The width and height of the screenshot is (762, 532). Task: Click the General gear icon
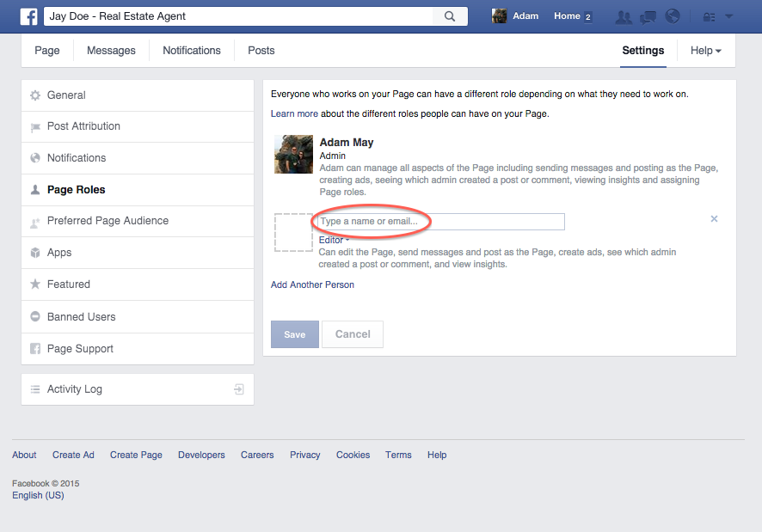pos(35,95)
